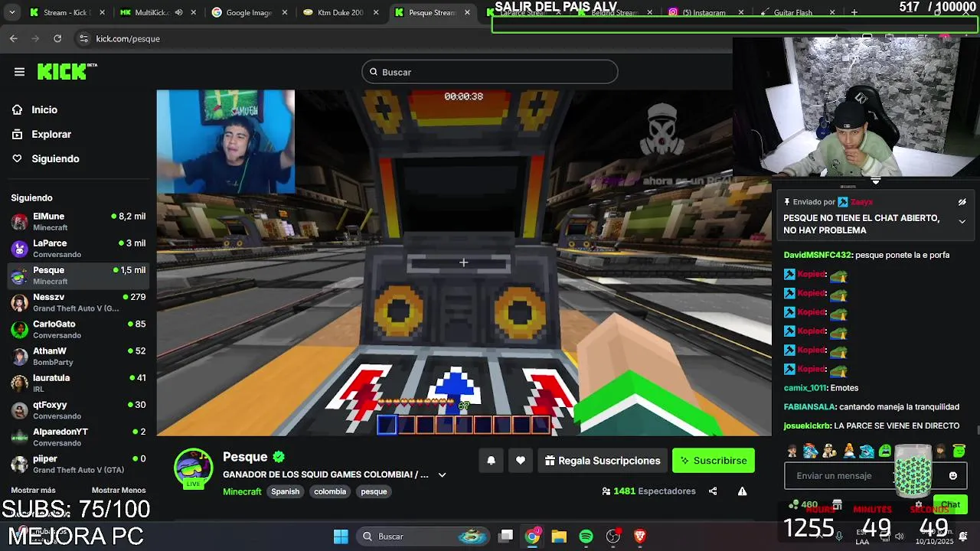The height and width of the screenshot is (551, 980).
Task: Open File Explorer from the taskbar
Action: 559,536
